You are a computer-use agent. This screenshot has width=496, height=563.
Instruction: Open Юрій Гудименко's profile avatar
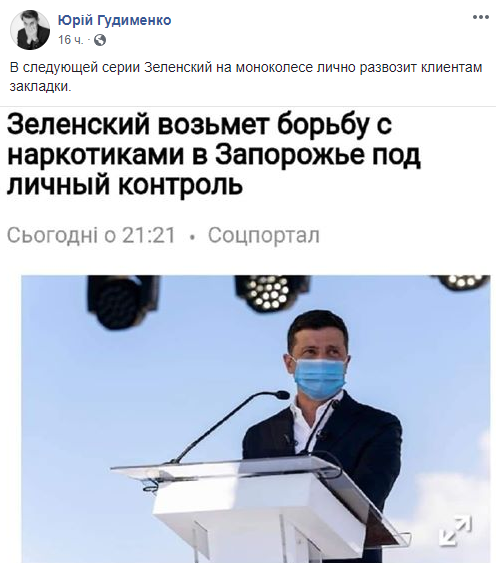point(30,30)
